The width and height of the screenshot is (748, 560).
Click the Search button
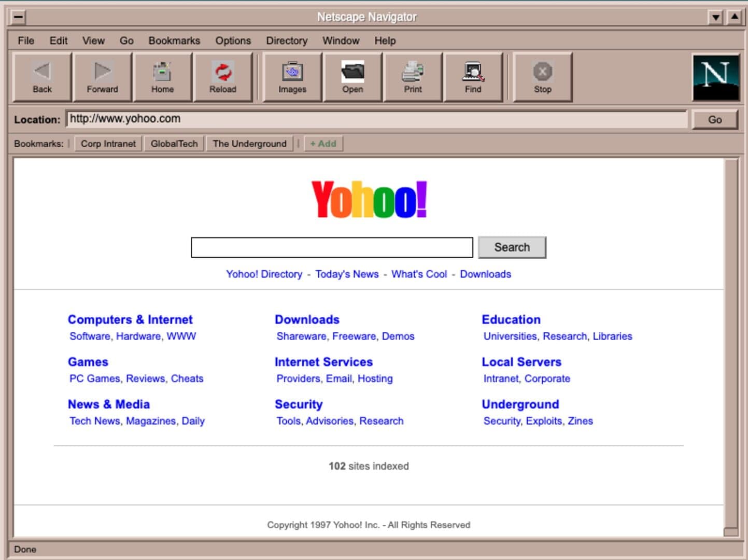(512, 247)
